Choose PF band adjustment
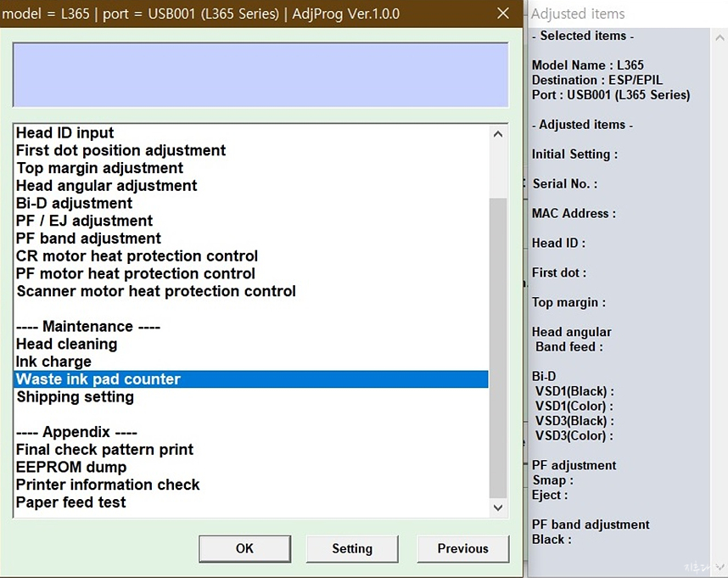 tap(88, 238)
